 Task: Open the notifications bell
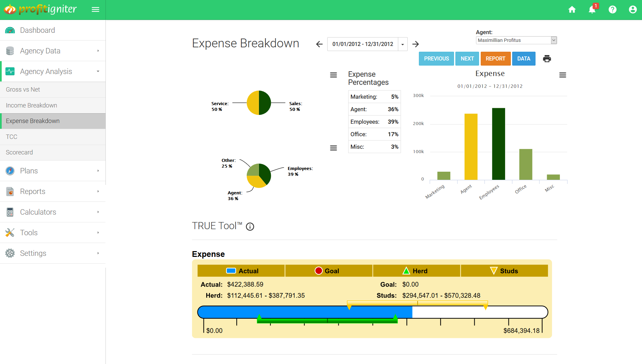(592, 9)
